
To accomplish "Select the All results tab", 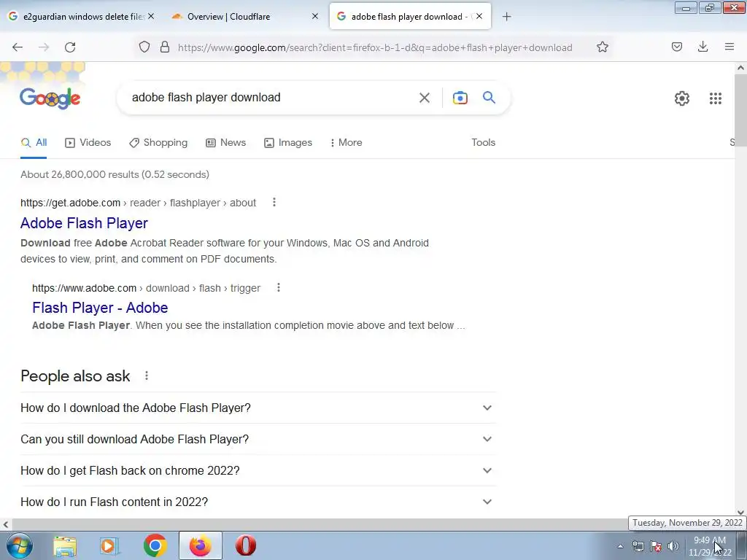I will pyautogui.click(x=34, y=142).
